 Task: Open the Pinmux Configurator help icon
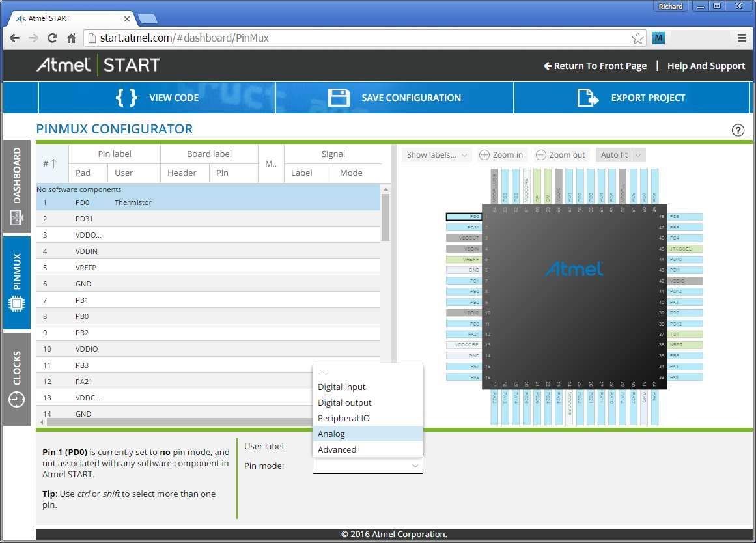coord(738,130)
